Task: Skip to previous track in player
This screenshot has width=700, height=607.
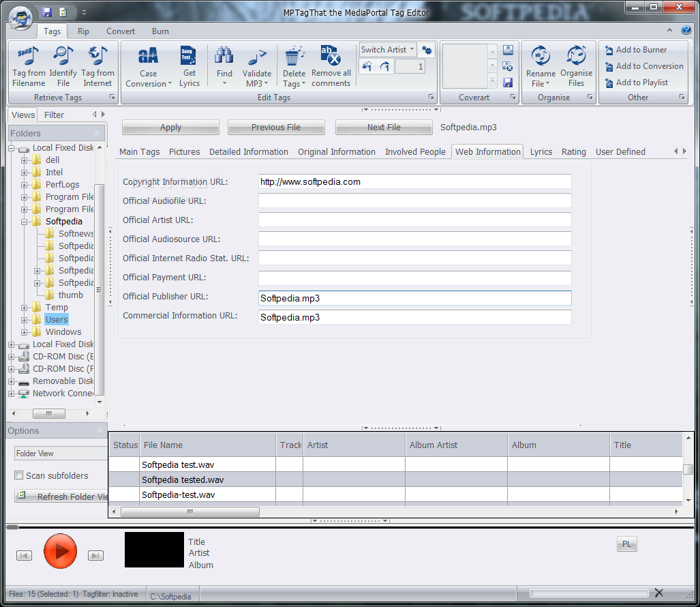Action: [x=24, y=556]
